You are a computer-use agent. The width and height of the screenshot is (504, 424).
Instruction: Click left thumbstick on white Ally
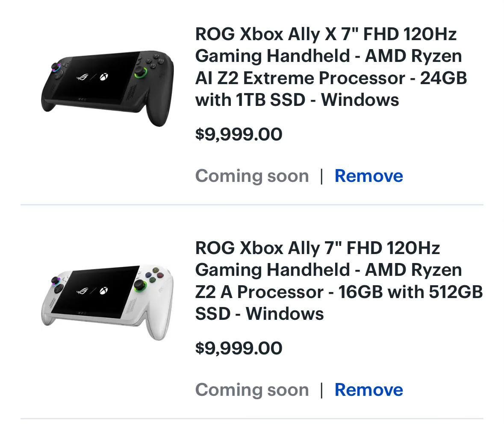(x=56, y=281)
